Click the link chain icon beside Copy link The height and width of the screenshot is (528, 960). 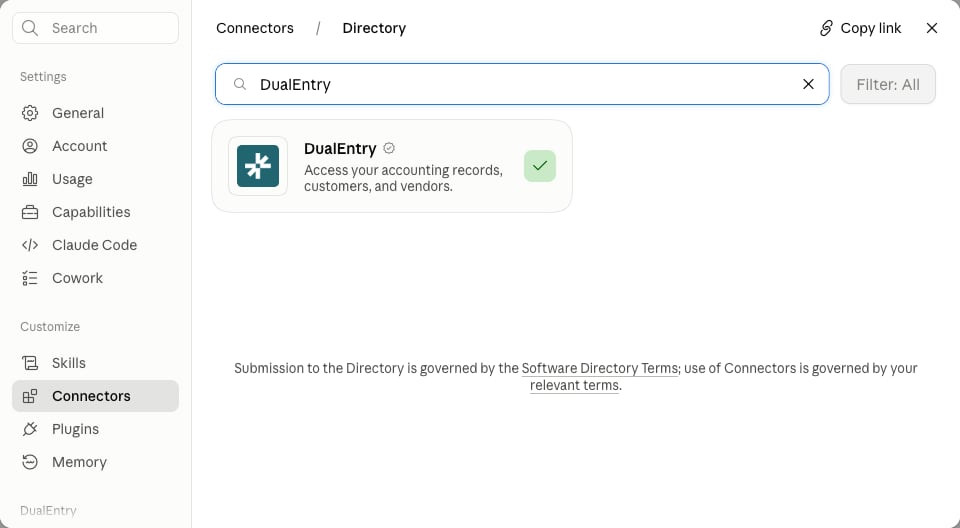826,28
